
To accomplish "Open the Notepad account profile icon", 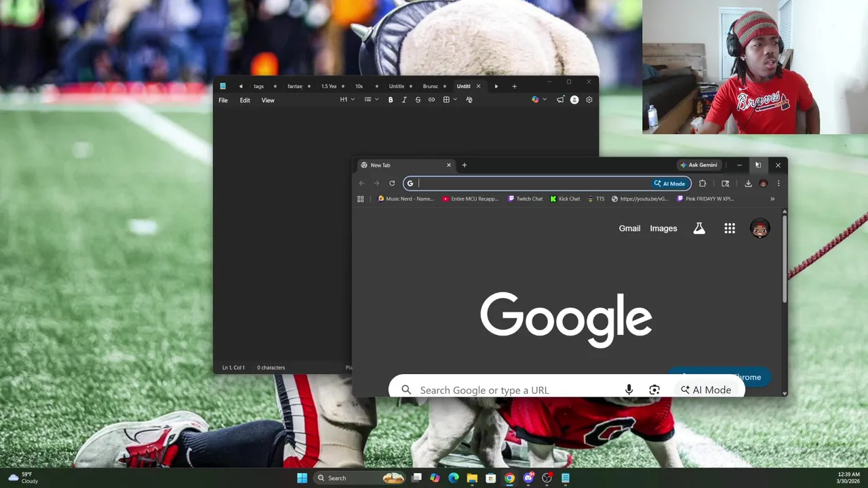I will [x=574, y=100].
